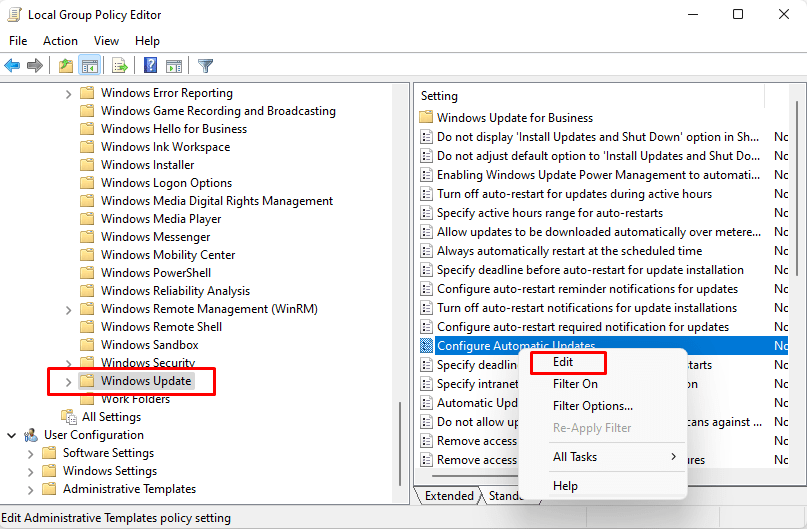
Task: Expand Windows Settings under User Configuration
Action: [30, 472]
